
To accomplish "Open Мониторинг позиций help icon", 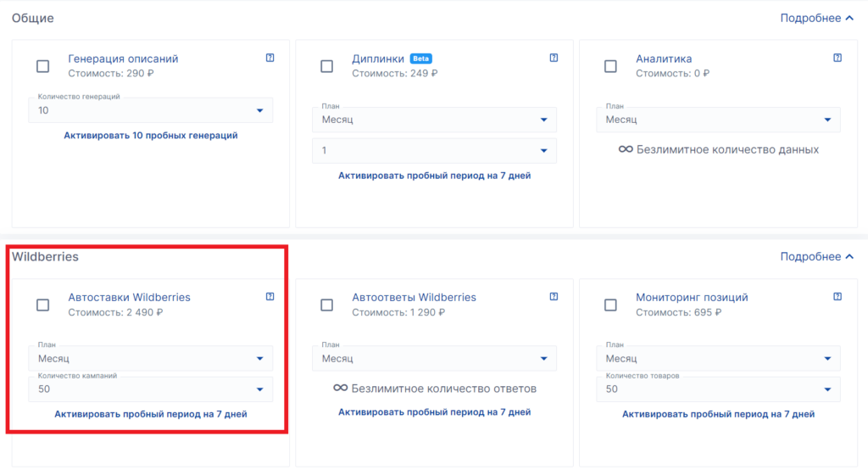I will pyautogui.click(x=837, y=297).
